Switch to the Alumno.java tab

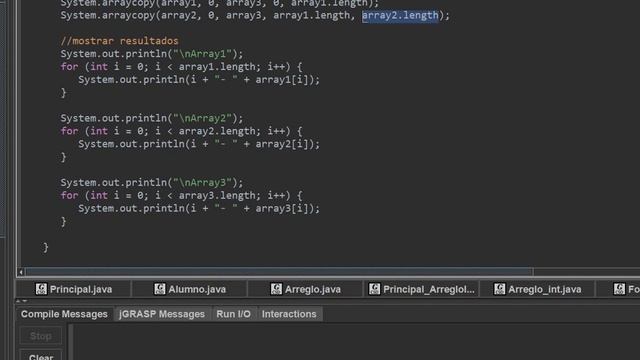pyautogui.click(x=190, y=289)
